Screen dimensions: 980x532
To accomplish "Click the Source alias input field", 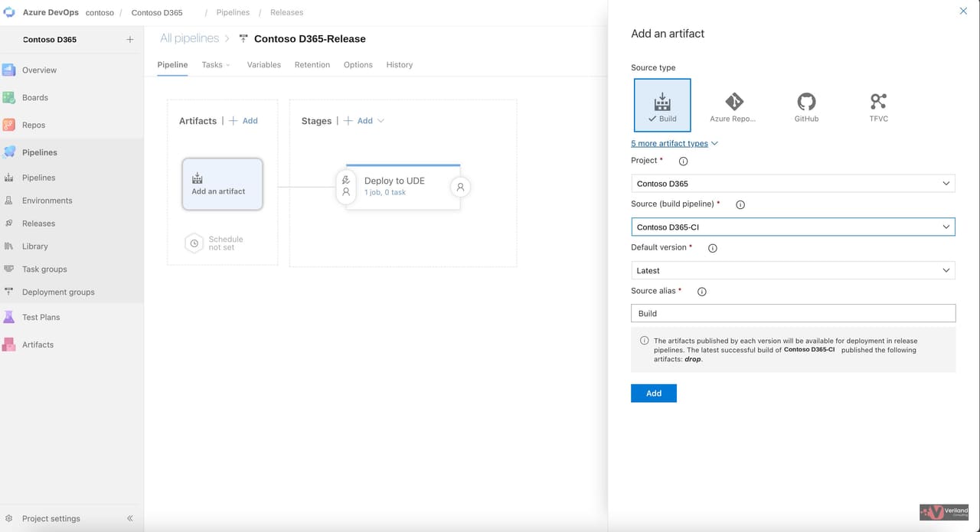I will pos(793,313).
